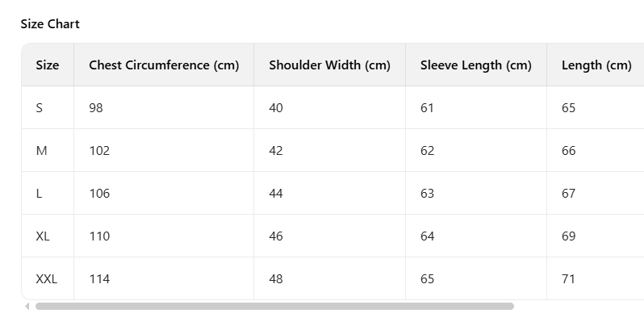Select the S size cell
The height and width of the screenshot is (326, 644).
pyautogui.click(x=40, y=107)
